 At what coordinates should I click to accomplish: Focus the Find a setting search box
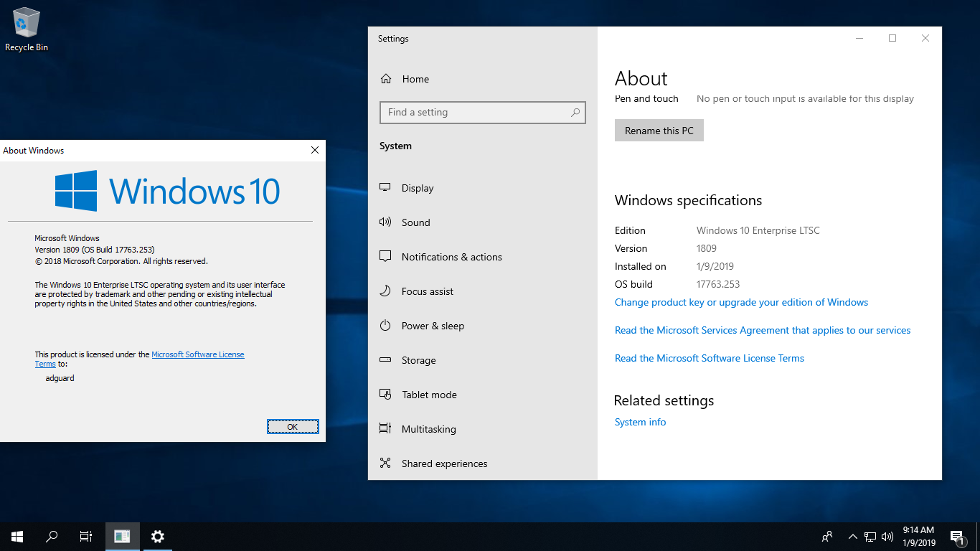click(483, 113)
